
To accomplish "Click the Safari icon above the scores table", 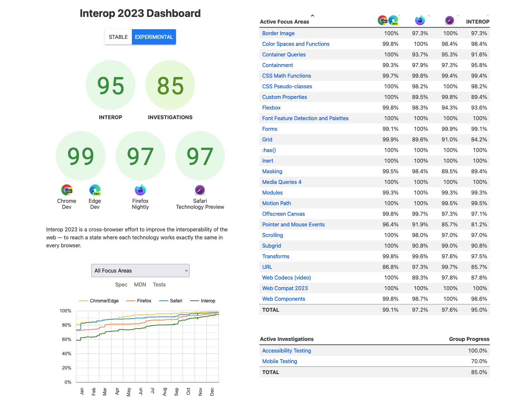I will [x=449, y=20].
